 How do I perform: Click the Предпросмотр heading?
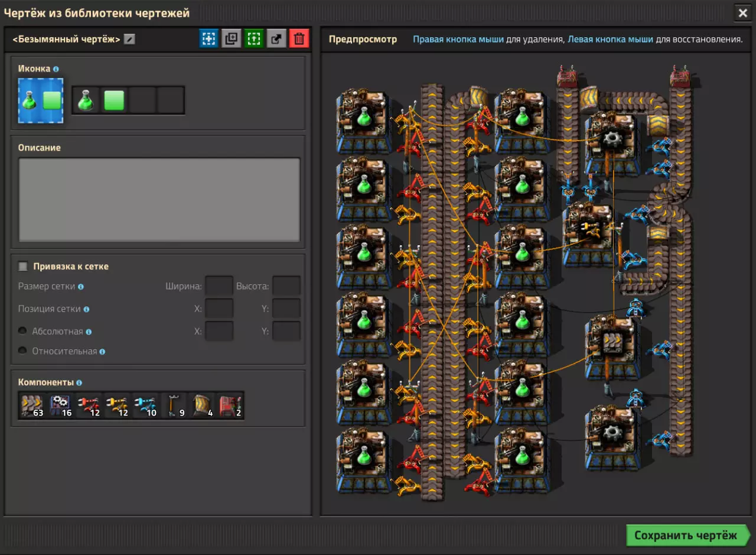[x=363, y=40]
